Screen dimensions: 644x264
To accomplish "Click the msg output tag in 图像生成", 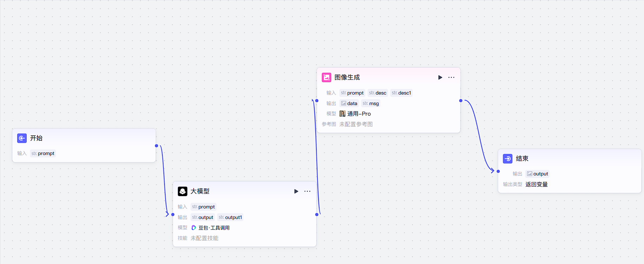I will pyautogui.click(x=371, y=103).
